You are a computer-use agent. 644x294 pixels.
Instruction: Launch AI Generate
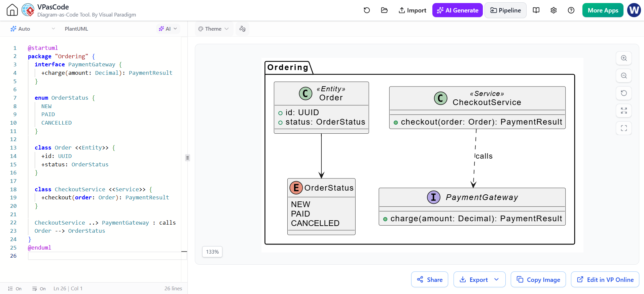point(458,10)
